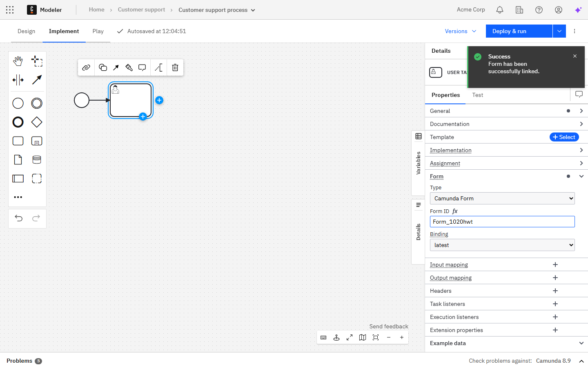The height and width of the screenshot is (368, 588).
Task: Delete the selected task via trash icon
Action: tap(175, 67)
